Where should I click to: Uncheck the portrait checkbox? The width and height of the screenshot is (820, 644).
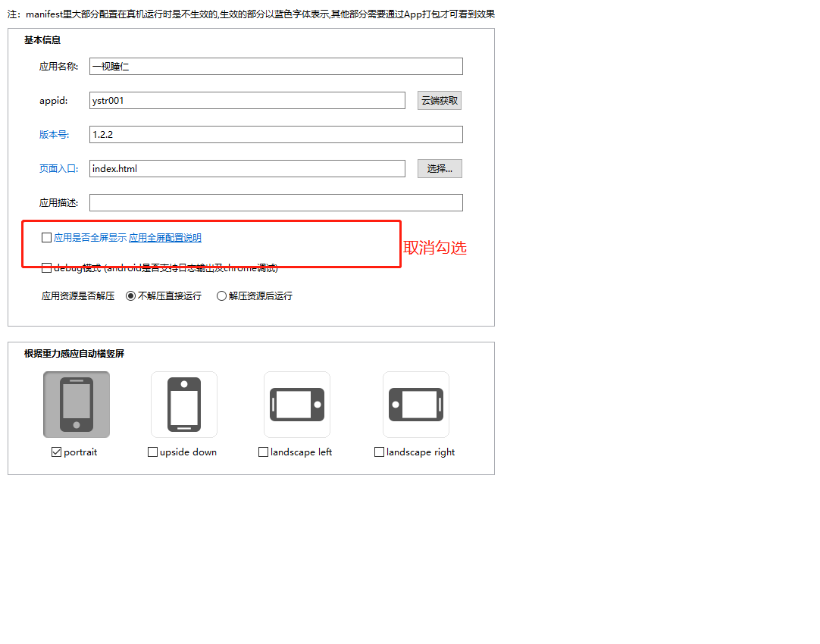point(57,452)
